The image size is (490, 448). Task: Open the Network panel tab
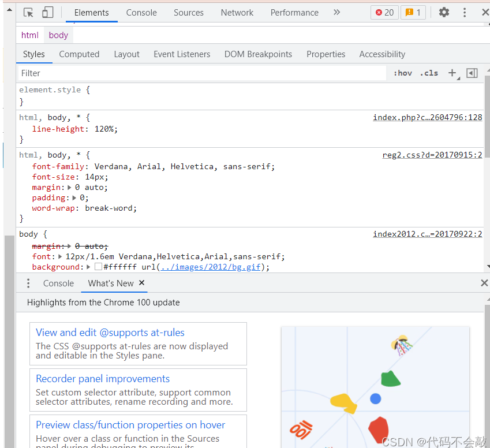(x=237, y=13)
